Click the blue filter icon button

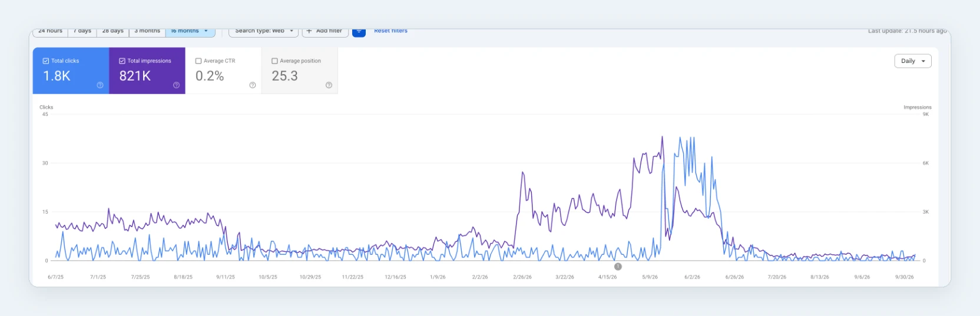359,31
